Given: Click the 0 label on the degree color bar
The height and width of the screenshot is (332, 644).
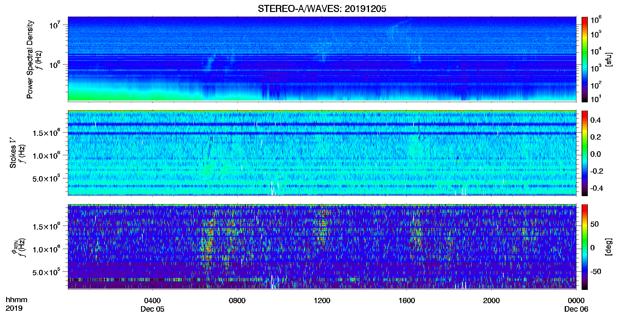Looking at the screenshot, I should (x=592, y=248).
